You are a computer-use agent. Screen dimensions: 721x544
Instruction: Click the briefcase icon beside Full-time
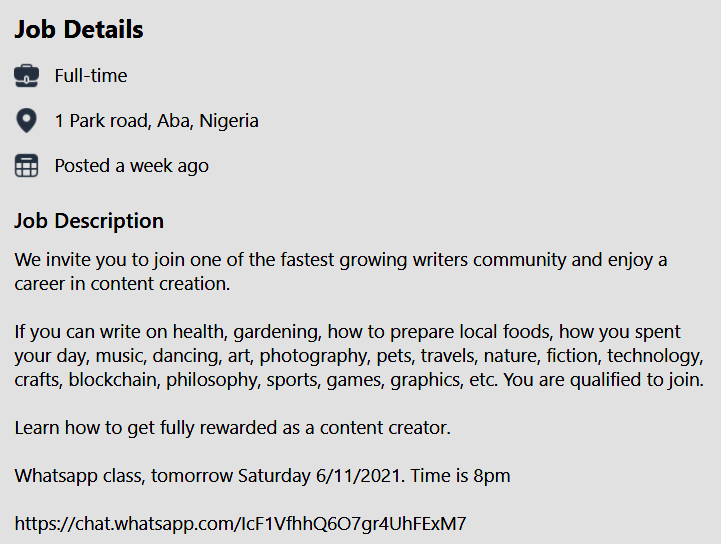[26, 75]
